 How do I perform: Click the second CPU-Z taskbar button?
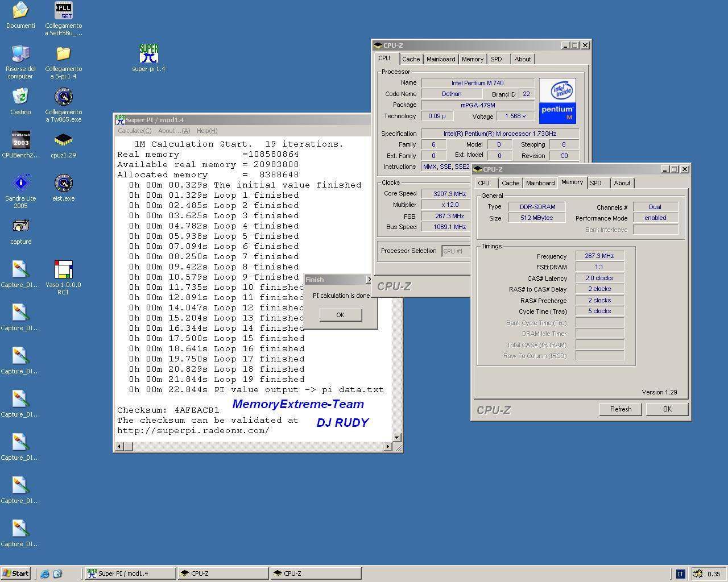pos(315,573)
